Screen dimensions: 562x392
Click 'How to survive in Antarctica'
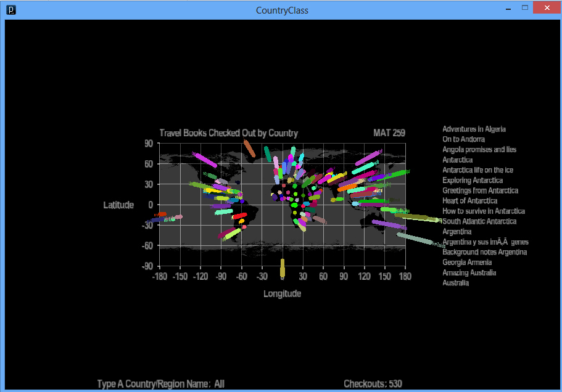(484, 211)
